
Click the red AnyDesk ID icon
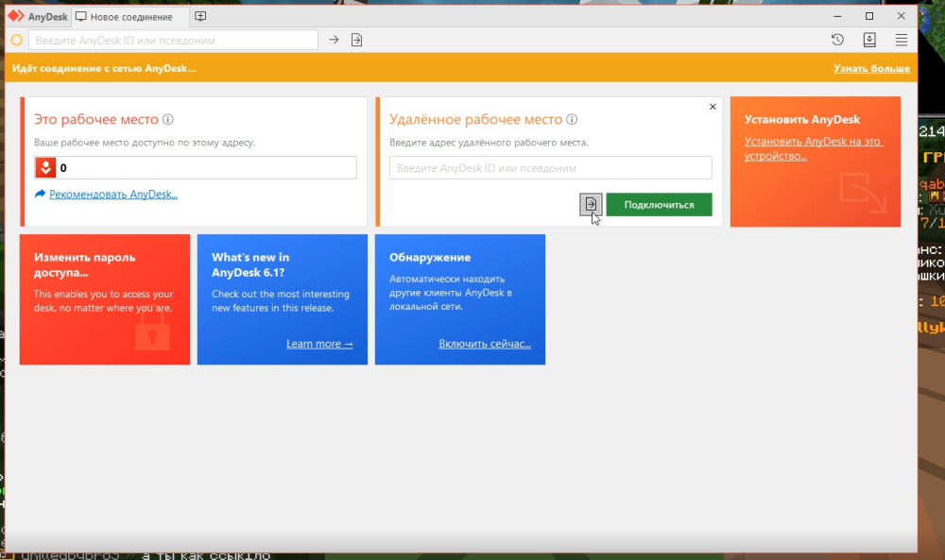pyautogui.click(x=45, y=167)
